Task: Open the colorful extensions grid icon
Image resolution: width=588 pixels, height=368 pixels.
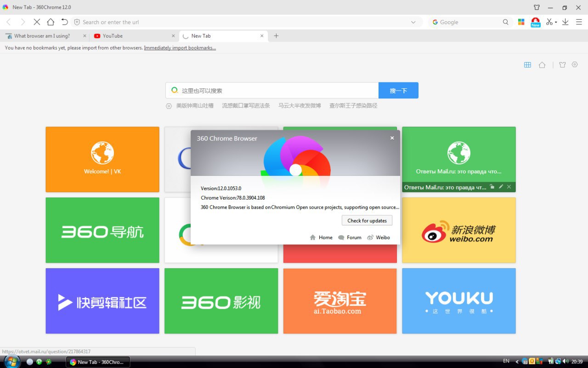Action: (521, 22)
